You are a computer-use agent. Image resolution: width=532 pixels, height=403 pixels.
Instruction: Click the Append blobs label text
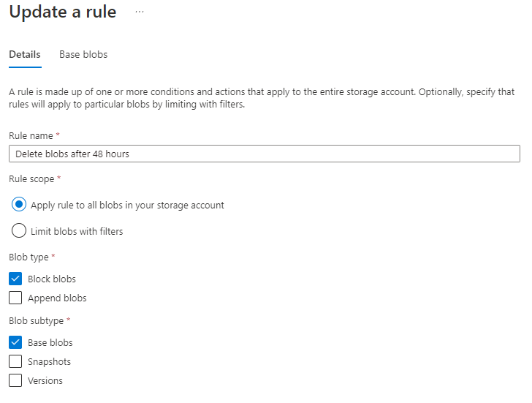(x=57, y=298)
